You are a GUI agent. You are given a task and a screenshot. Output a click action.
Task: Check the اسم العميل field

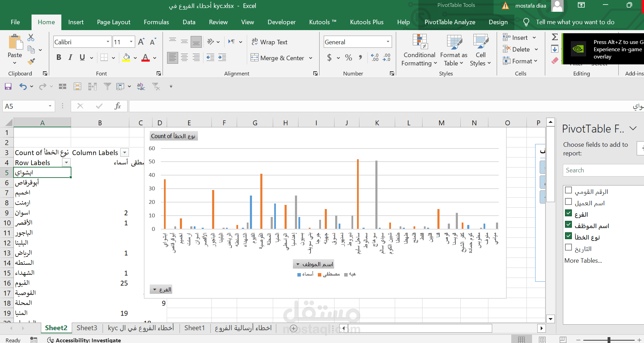click(x=568, y=201)
